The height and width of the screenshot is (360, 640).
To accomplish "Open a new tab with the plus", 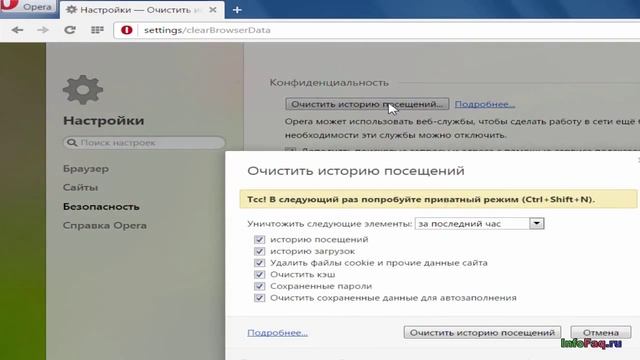I will tap(237, 10).
